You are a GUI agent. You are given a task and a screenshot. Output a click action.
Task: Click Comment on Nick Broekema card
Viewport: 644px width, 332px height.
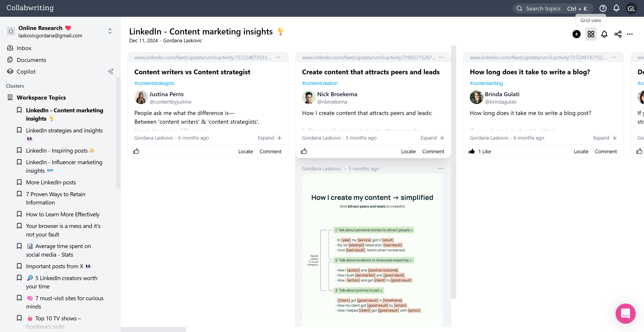(x=433, y=151)
